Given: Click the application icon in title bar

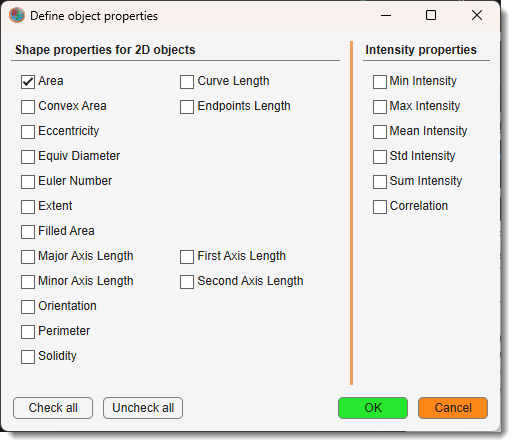Looking at the screenshot, I should pos(17,15).
